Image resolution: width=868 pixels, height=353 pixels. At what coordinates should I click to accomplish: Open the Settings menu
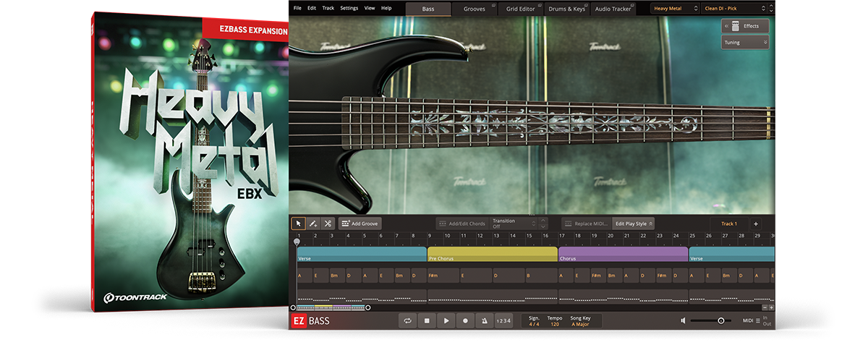[x=349, y=8]
